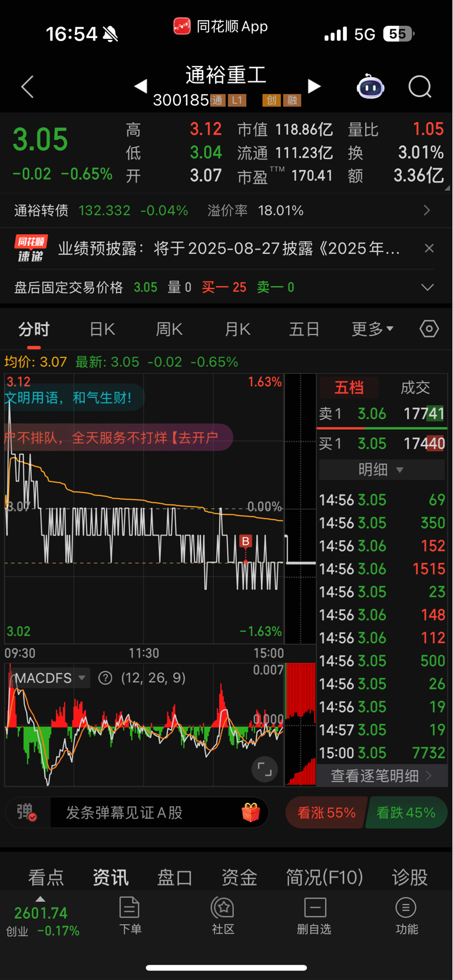Tap the 溢价率 18.01% value

coord(280,211)
